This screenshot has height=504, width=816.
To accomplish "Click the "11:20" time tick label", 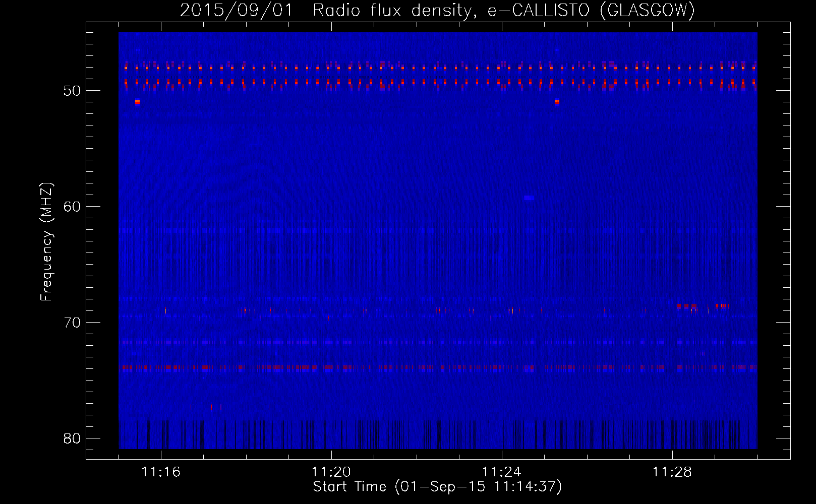I will point(331,472).
